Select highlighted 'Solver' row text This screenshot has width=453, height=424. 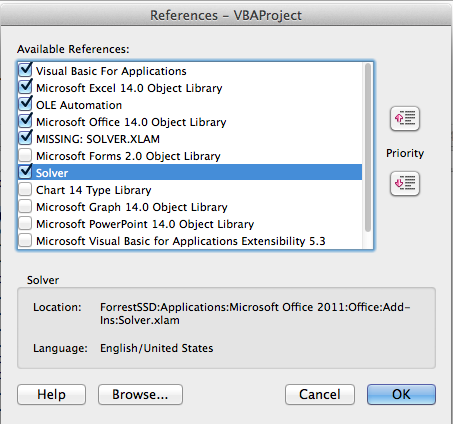(x=52, y=173)
